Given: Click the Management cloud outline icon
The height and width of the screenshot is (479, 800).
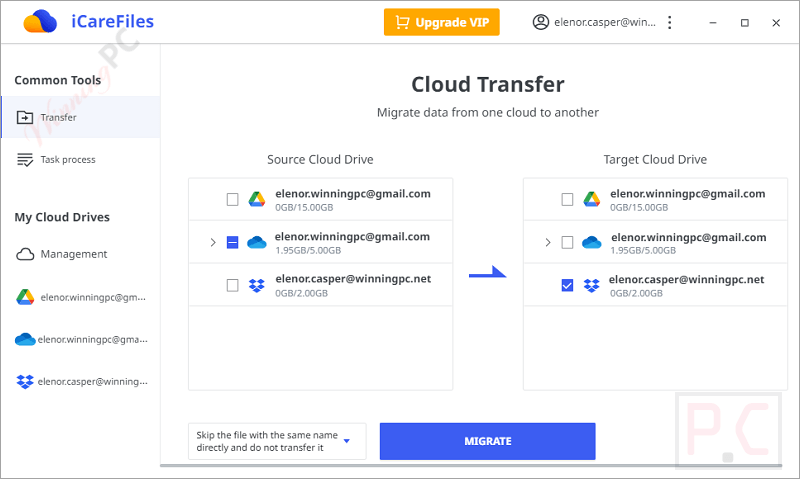Looking at the screenshot, I should point(25,254).
